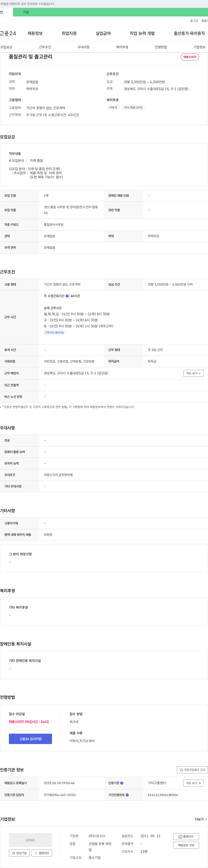Open the 로그인 link
The width and height of the screenshot is (208, 868).
point(194,21)
